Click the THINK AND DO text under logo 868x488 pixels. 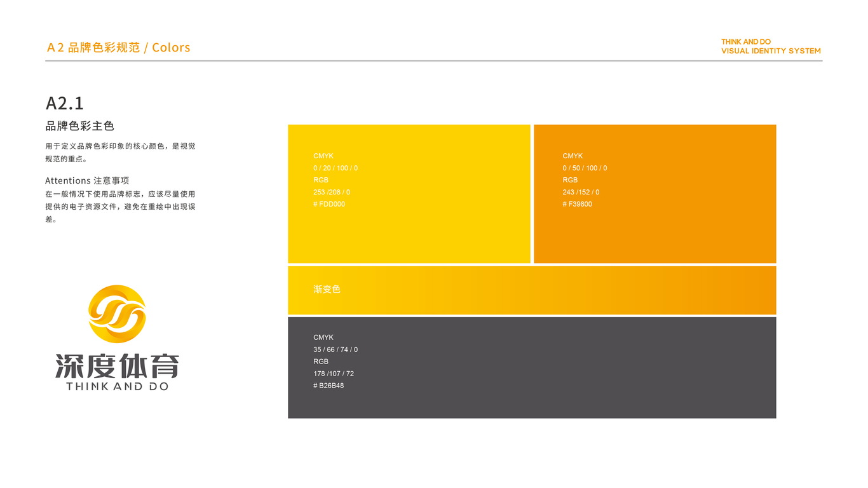click(x=118, y=386)
